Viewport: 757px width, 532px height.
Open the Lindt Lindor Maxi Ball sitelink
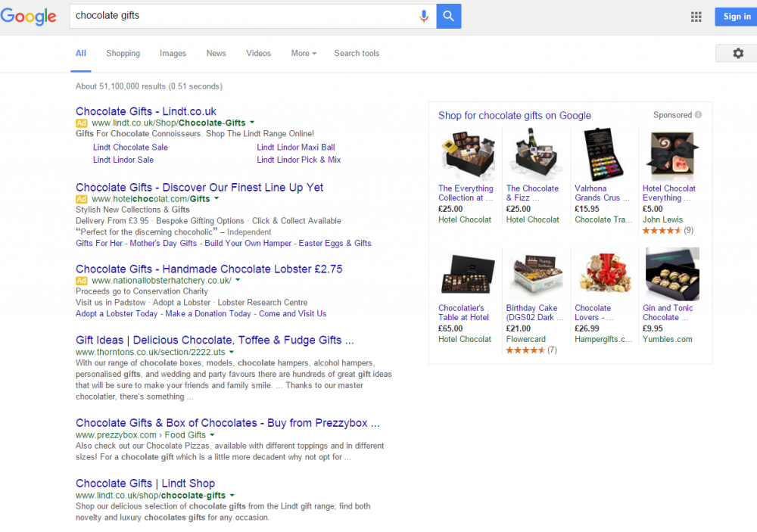(x=295, y=148)
